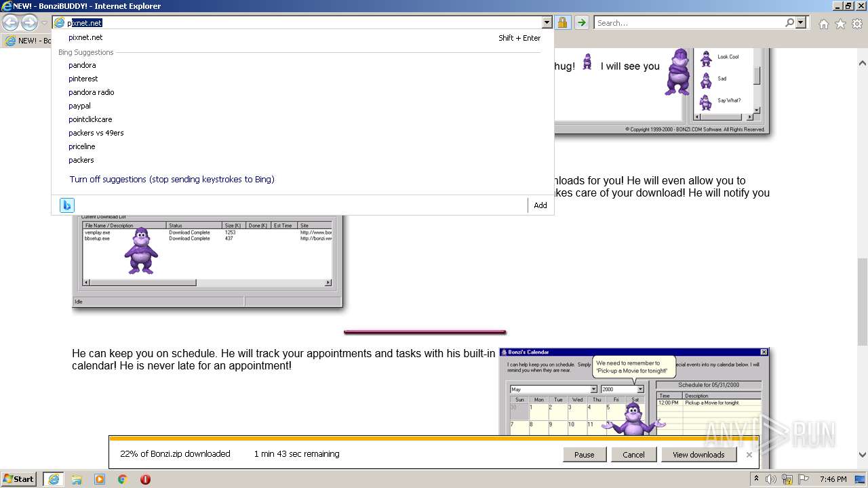
Task: Click the browser Back arrow button
Action: tap(10, 22)
